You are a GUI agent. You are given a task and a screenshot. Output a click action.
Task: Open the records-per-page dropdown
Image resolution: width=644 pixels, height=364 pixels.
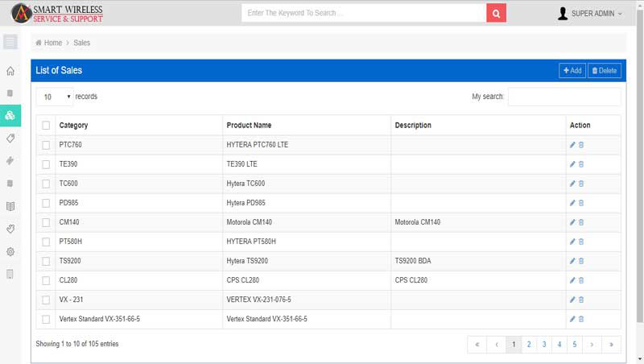pos(55,97)
